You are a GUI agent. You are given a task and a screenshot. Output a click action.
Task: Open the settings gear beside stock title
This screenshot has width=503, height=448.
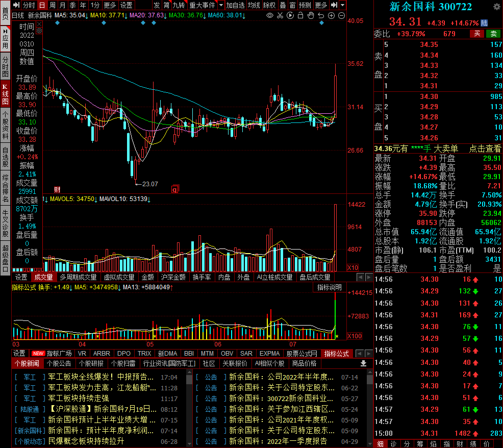[496, 7]
